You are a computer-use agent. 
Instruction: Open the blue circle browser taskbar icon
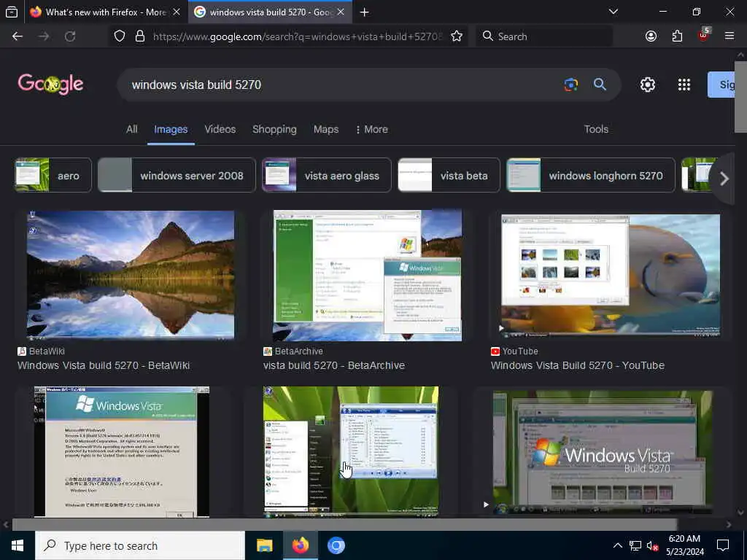336,545
